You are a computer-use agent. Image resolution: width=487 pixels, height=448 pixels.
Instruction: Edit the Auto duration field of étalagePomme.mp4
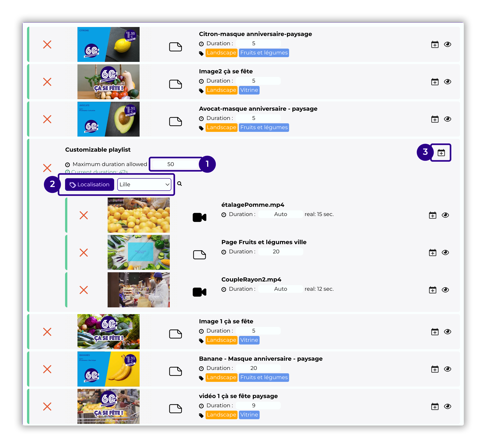280,214
